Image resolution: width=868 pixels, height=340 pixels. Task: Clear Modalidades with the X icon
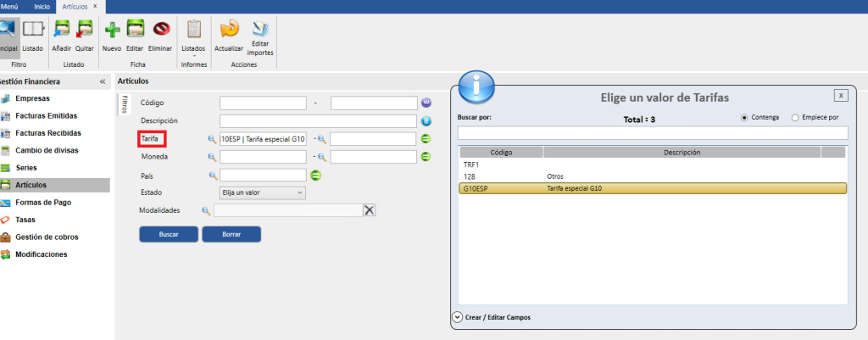[369, 210]
